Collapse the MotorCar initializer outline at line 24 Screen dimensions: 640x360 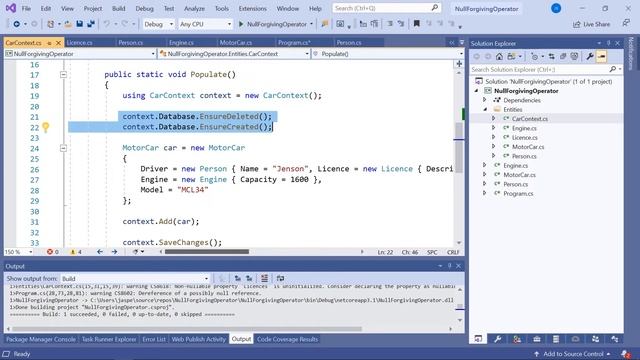(63, 148)
